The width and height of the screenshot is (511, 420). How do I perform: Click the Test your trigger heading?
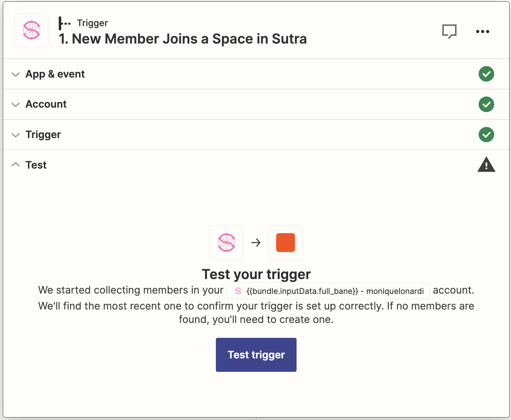coord(256,274)
